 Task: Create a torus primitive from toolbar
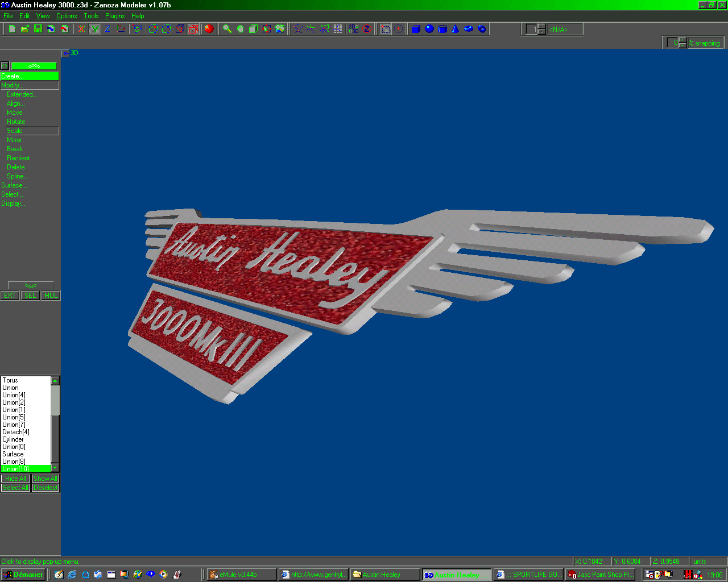(468, 29)
